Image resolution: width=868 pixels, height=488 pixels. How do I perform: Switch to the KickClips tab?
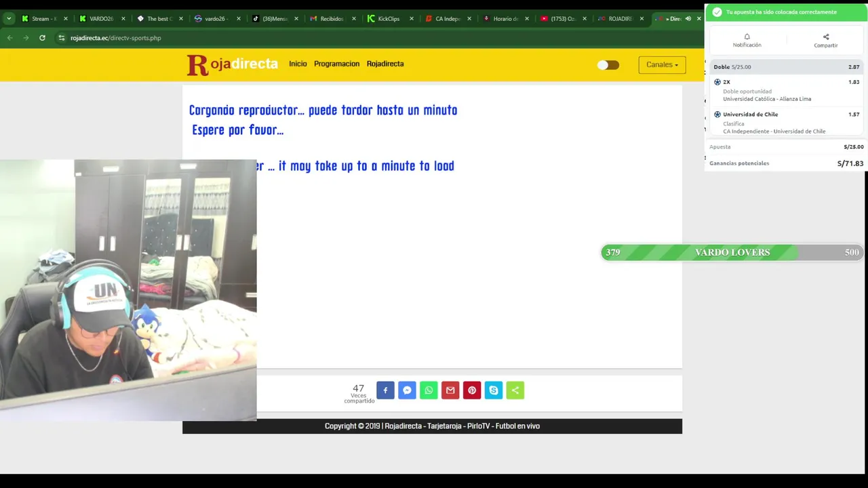pos(389,19)
